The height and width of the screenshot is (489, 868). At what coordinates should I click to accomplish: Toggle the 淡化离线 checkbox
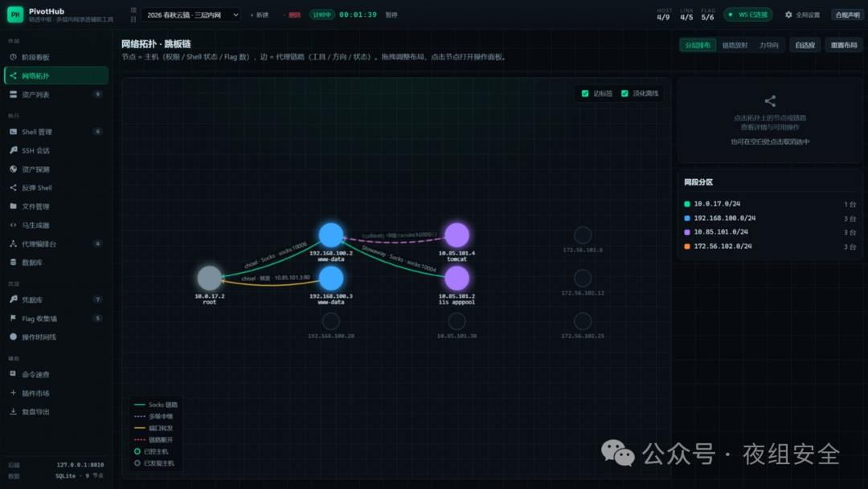tap(624, 93)
